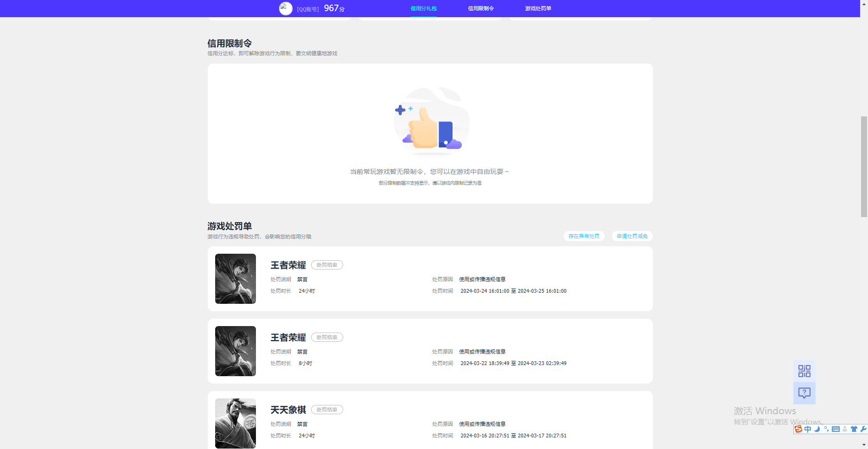Click the user avatar in header
The height and width of the screenshot is (449, 868).
tap(286, 8)
